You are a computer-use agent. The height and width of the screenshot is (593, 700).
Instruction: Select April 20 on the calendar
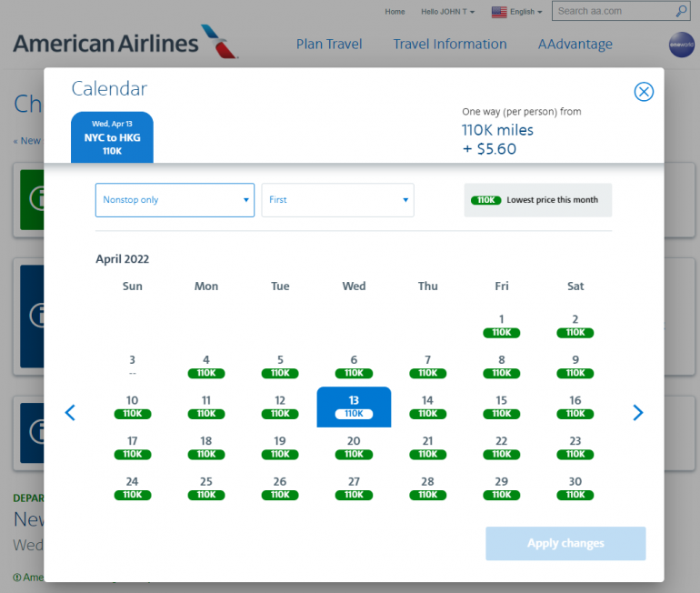[354, 447]
